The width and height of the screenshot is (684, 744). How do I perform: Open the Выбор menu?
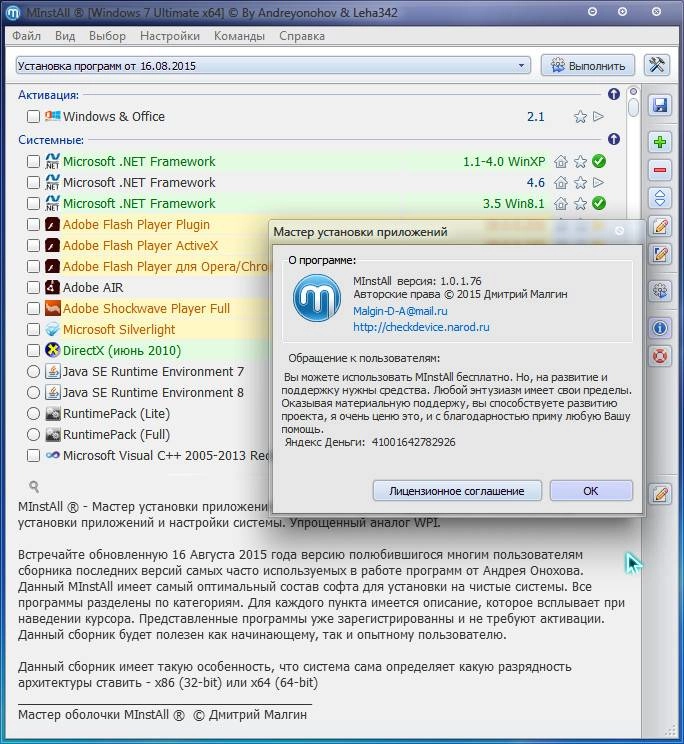pos(107,36)
